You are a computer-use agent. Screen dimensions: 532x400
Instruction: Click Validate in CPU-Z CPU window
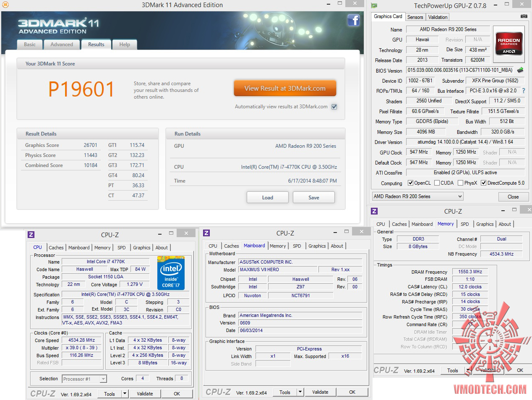[145, 394]
